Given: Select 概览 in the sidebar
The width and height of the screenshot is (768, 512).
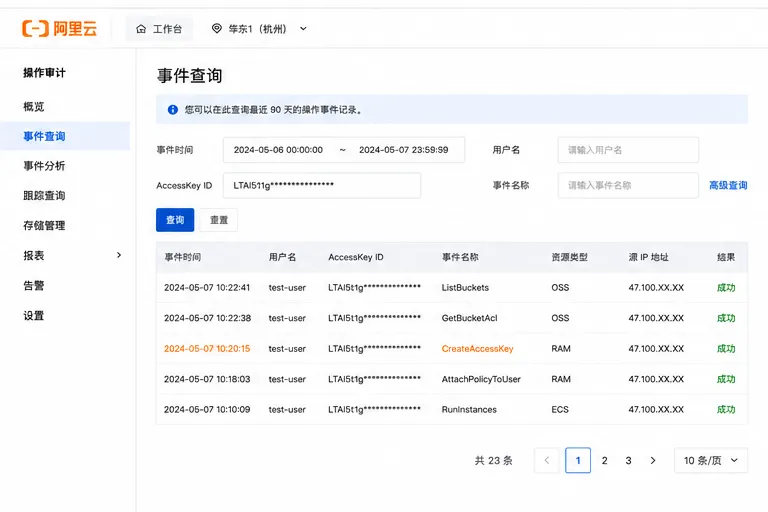Looking at the screenshot, I should [x=34, y=107].
